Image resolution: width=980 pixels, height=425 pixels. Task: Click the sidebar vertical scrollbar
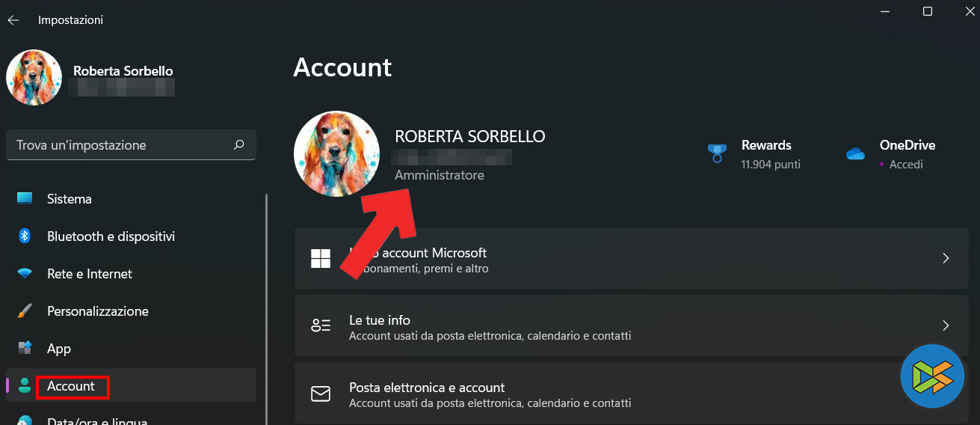266,299
